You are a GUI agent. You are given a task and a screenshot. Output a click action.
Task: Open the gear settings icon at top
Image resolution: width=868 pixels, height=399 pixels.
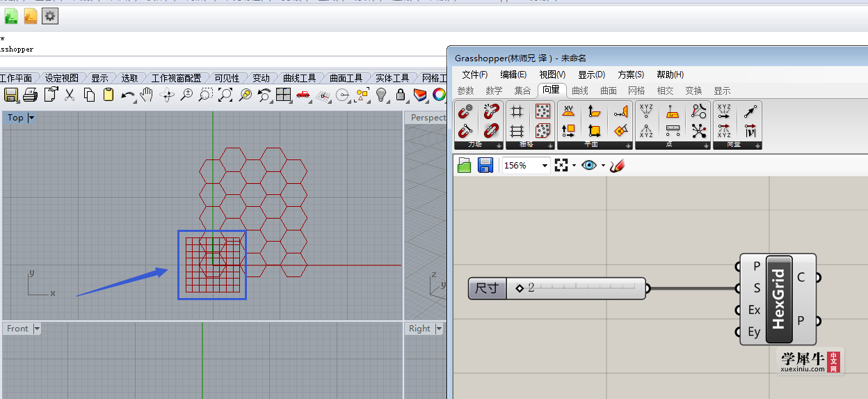(50, 16)
